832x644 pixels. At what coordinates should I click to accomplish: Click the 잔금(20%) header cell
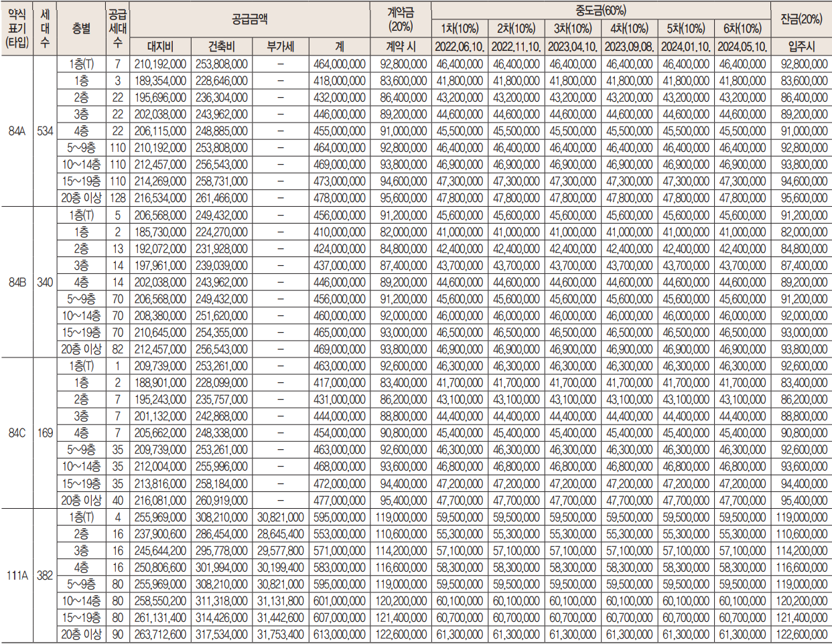coord(801,19)
